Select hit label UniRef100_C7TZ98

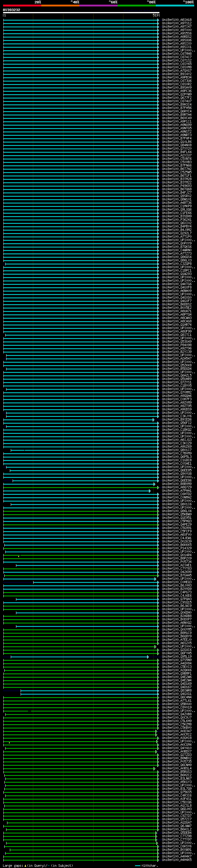[177, 836]
